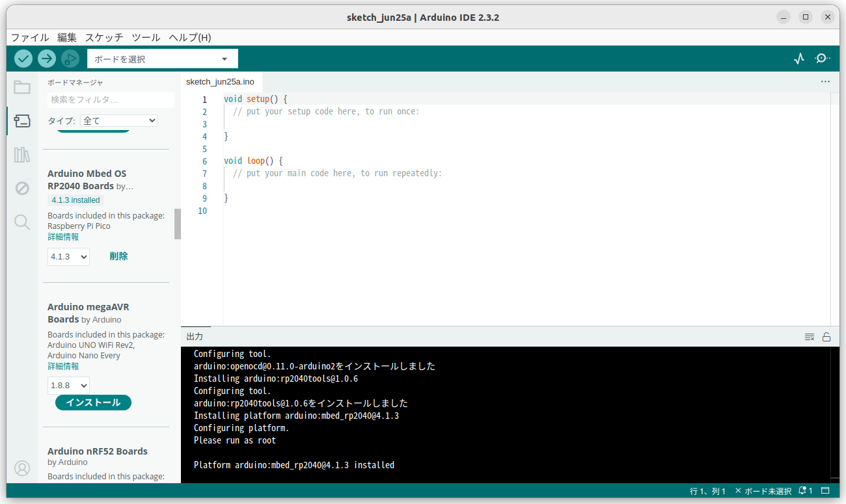Open the board selection dropdown
Viewport: 846px width, 504px height.
(x=161, y=59)
